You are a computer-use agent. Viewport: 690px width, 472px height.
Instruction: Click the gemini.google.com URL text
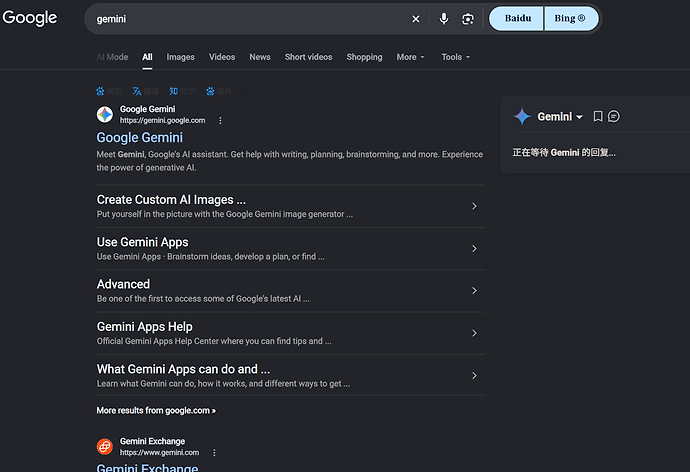162,121
